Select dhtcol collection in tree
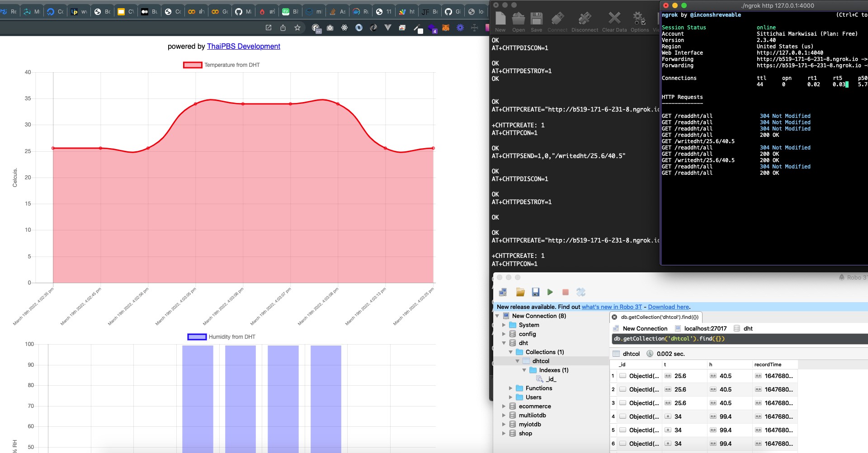Image resolution: width=868 pixels, height=453 pixels. 541,361
